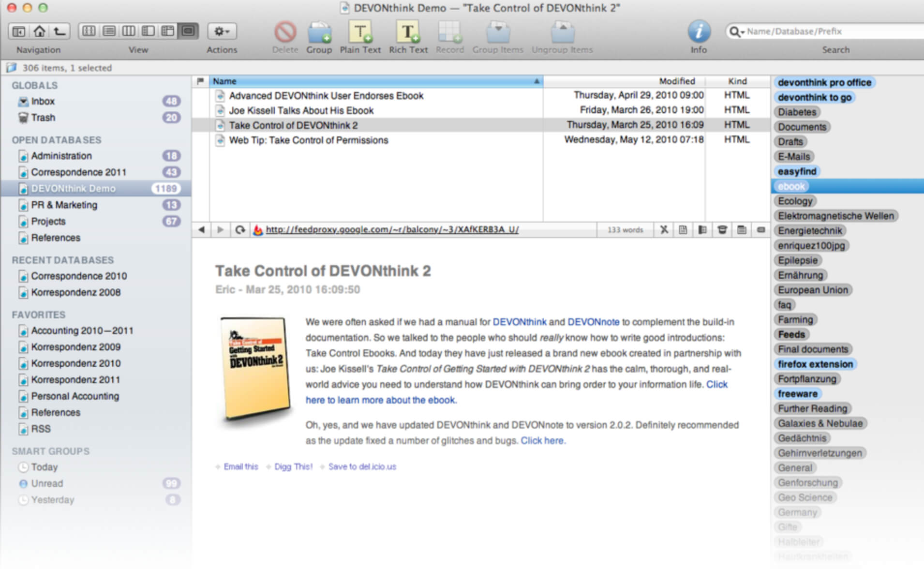Click "Digg This!" link below article
The height and width of the screenshot is (569, 924).
click(293, 467)
